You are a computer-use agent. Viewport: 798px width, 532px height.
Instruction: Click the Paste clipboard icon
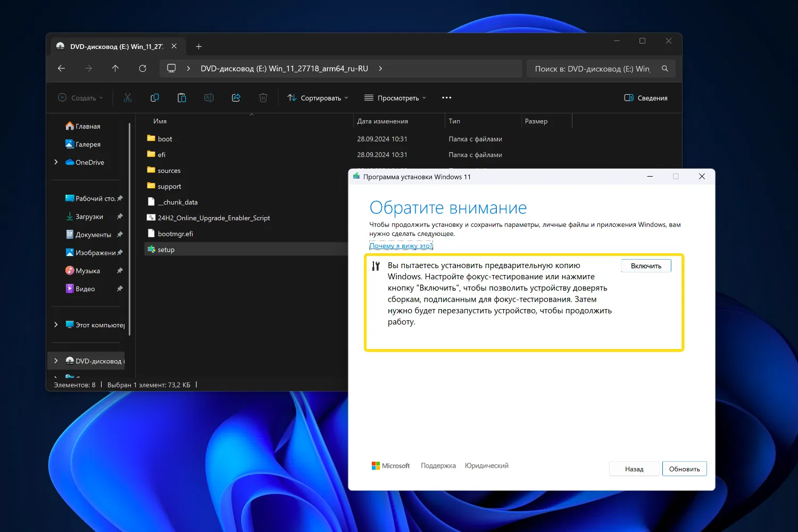pyautogui.click(x=182, y=98)
